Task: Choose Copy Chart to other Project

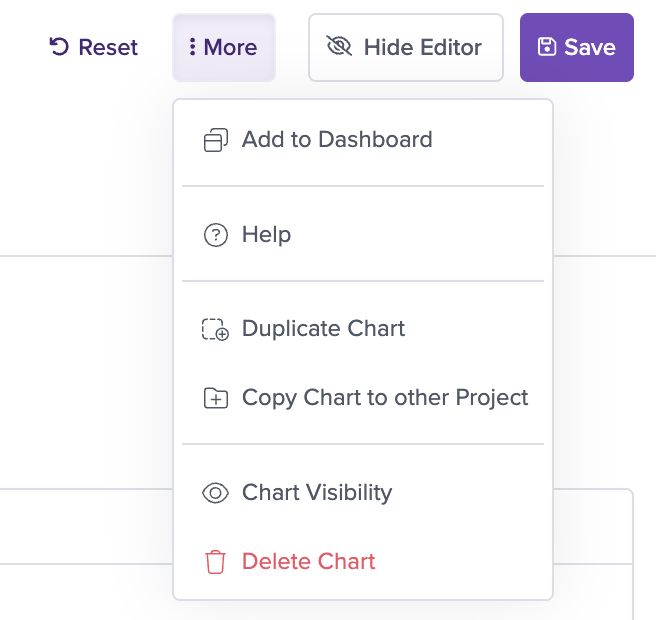Action: click(363, 397)
